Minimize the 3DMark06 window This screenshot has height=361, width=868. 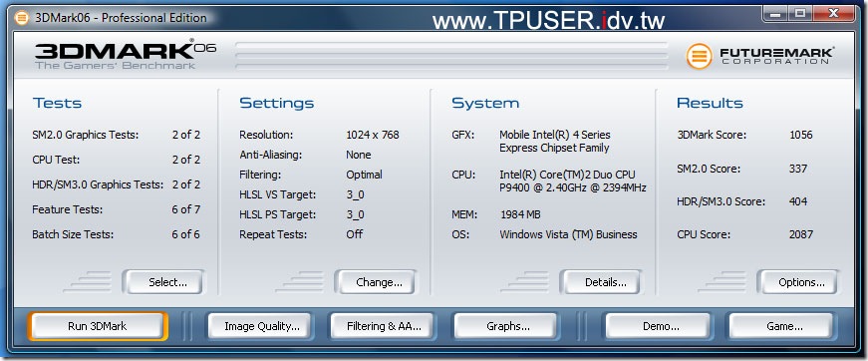[x=775, y=14]
